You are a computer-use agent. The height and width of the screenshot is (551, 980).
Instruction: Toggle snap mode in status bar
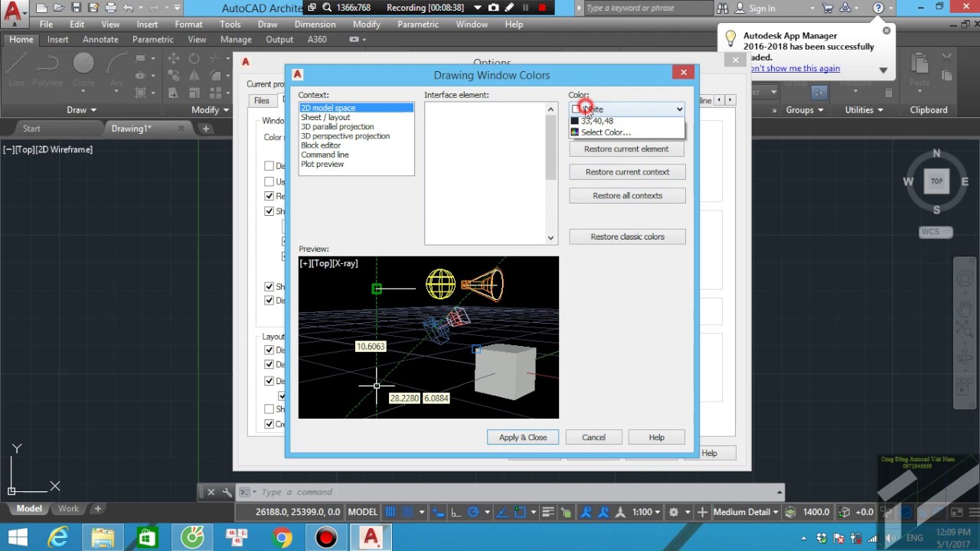pos(408,512)
